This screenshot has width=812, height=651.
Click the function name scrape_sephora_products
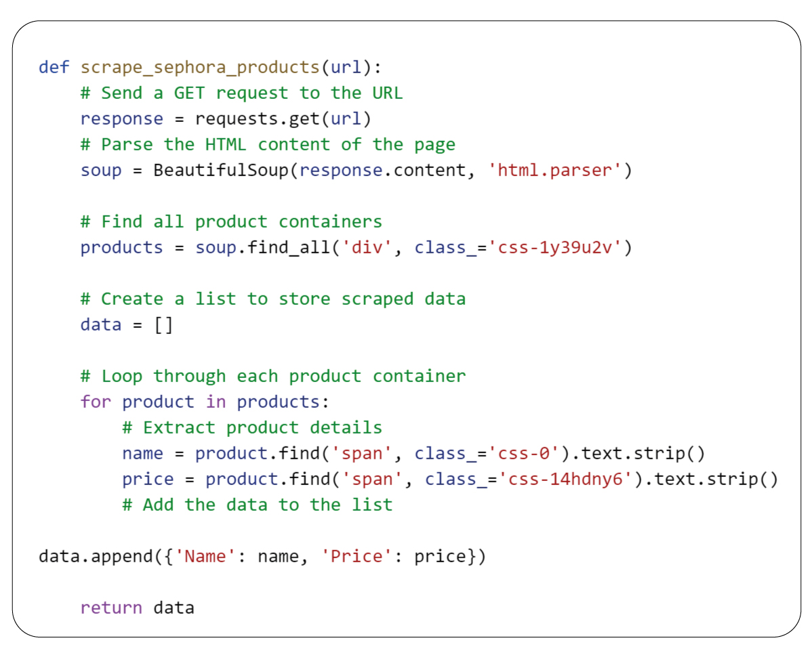(200, 68)
